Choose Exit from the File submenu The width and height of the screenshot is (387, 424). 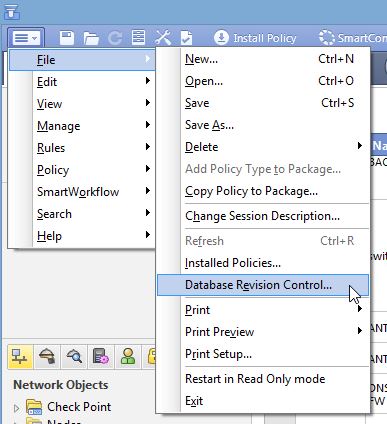pos(263,401)
